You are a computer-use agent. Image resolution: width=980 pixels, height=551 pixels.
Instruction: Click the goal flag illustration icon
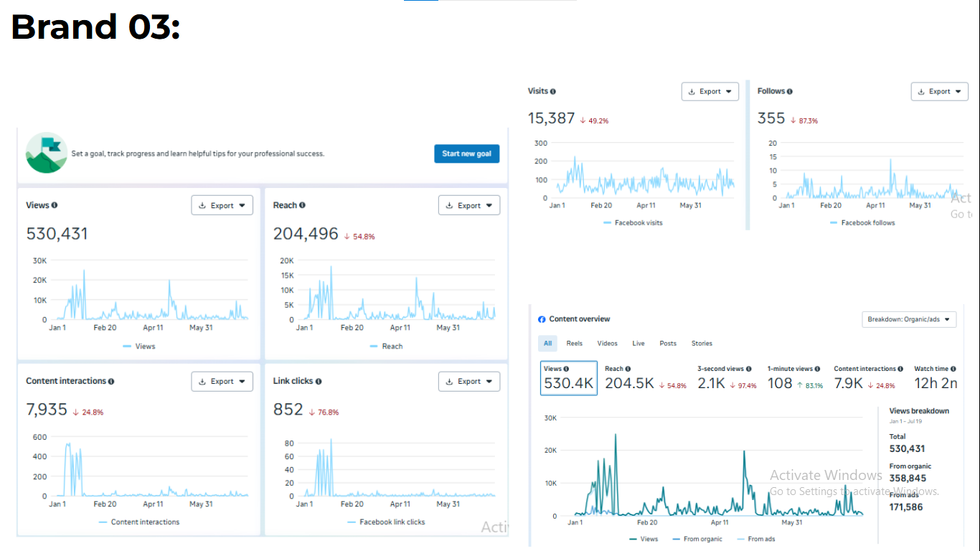click(47, 153)
